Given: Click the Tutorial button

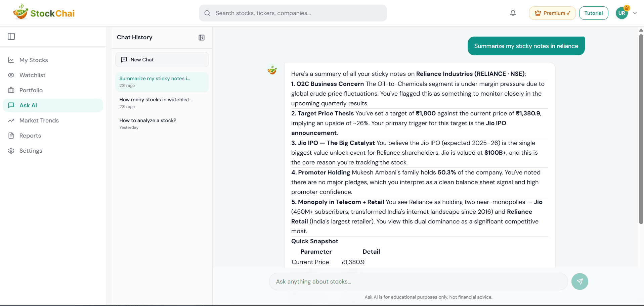Looking at the screenshot, I should click(594, 13).
